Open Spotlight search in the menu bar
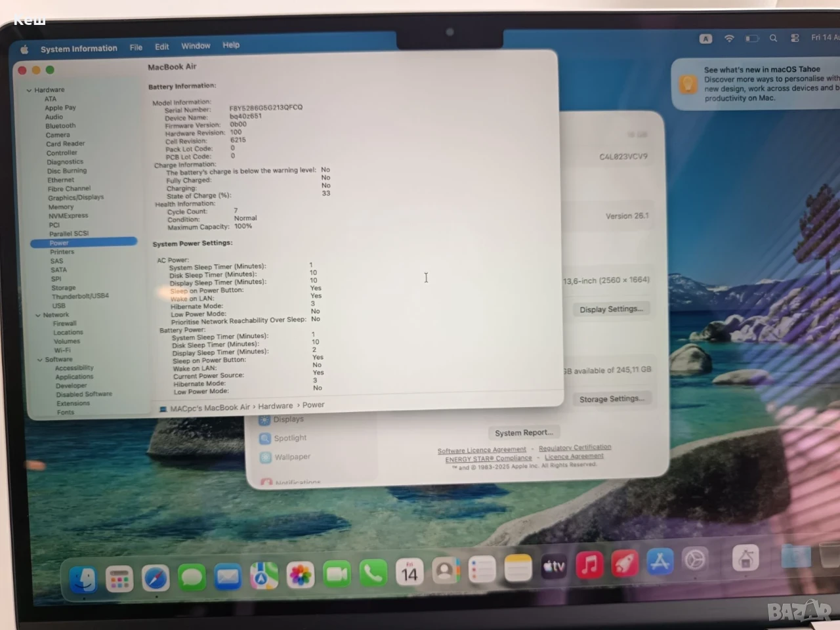The image size is (840, 630). 773,38
